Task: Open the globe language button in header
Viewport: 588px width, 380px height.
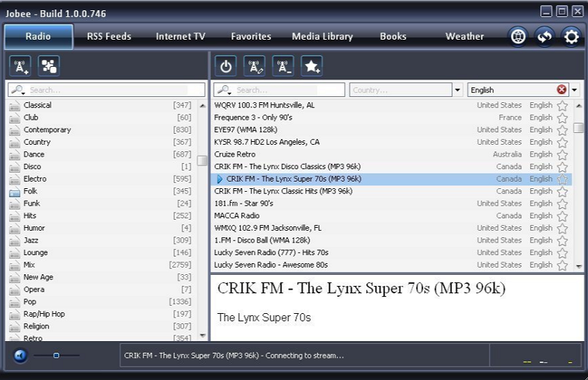Action: point(518,37)
